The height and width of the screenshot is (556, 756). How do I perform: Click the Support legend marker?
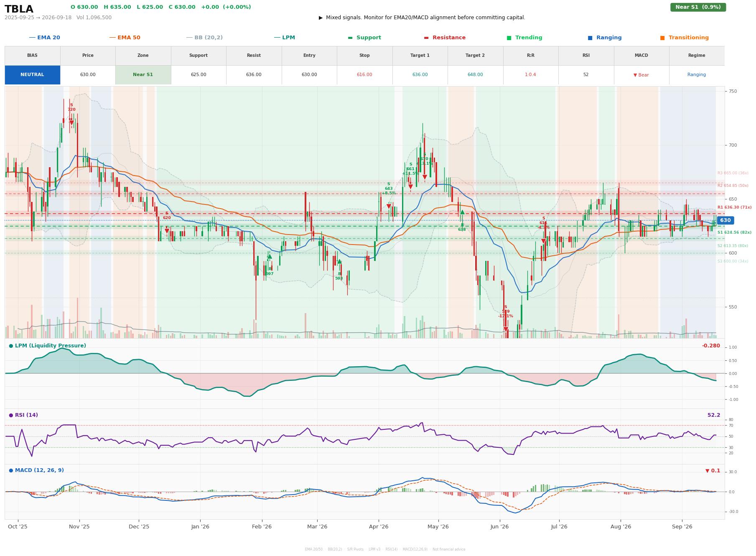[350, 38]
